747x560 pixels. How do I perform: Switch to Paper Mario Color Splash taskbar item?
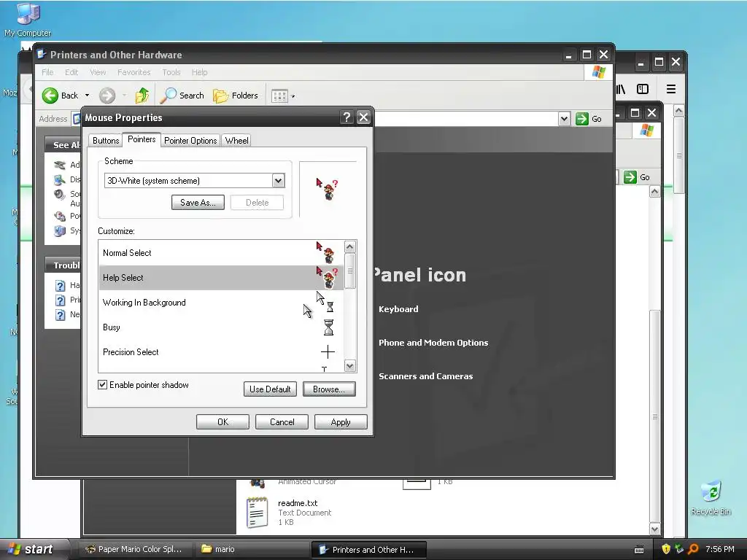(x=135, y=549)
